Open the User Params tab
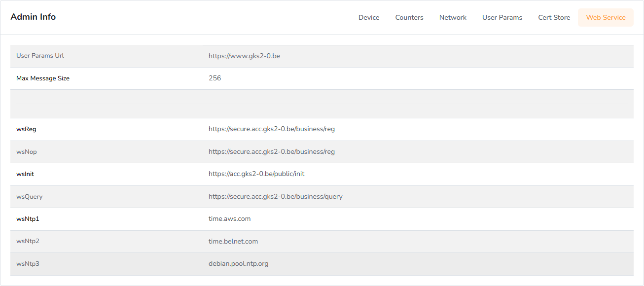This screenshot has width=644, height=286. point(502,17)
